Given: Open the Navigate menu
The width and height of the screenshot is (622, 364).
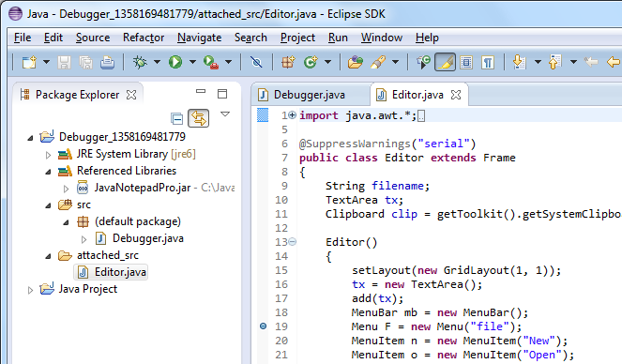Looking at the screenshot, I should (x=200, y=38).
